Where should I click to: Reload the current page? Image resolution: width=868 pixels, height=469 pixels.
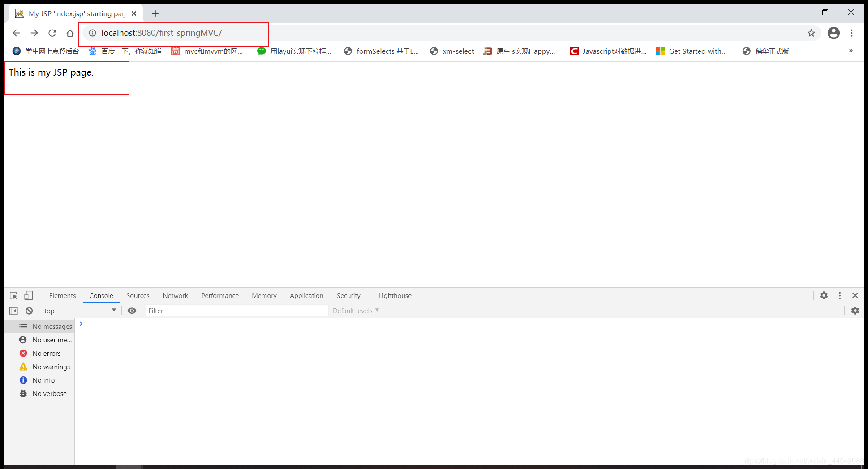click(52, 33)
